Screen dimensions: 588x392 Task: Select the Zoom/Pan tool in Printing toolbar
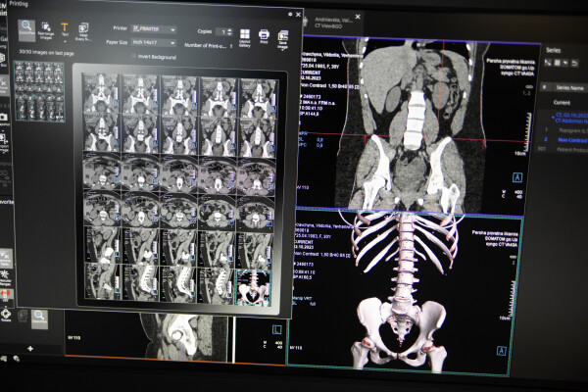(x=26, y=28)
